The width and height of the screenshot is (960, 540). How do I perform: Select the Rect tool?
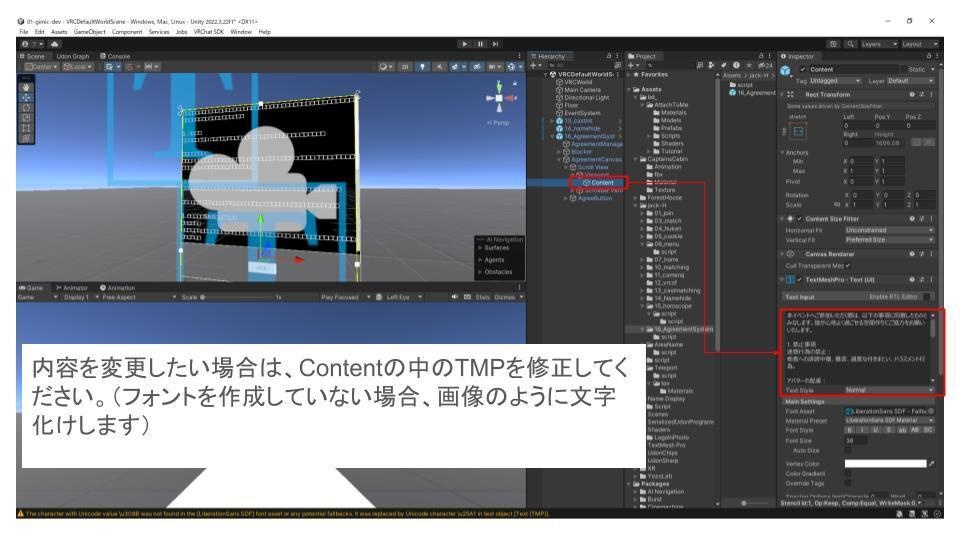(26, 129)
